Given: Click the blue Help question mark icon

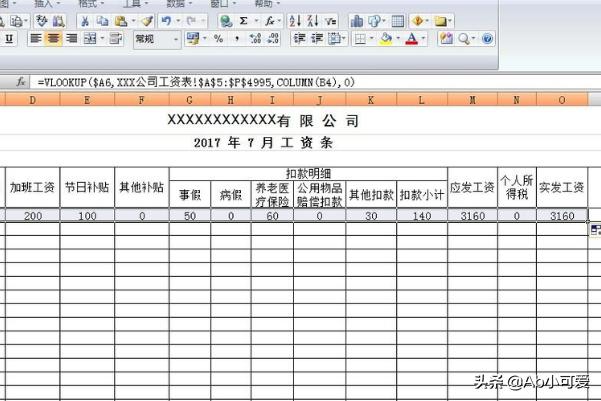Looking at the screenshot, I should click(487, 39).
